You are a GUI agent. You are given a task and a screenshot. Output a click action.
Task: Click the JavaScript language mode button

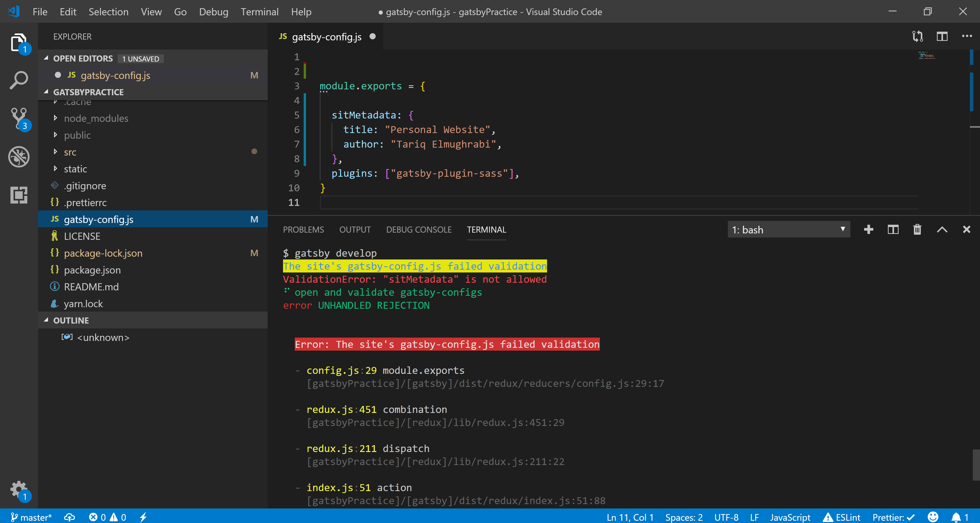point(790,517)
